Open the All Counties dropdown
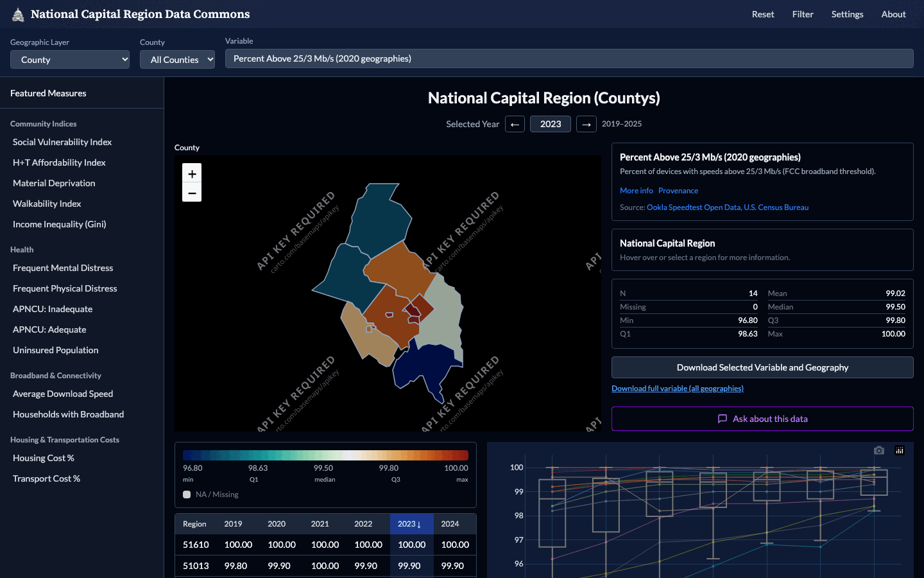The image size is (924, 578). click(x=177, y=60)
